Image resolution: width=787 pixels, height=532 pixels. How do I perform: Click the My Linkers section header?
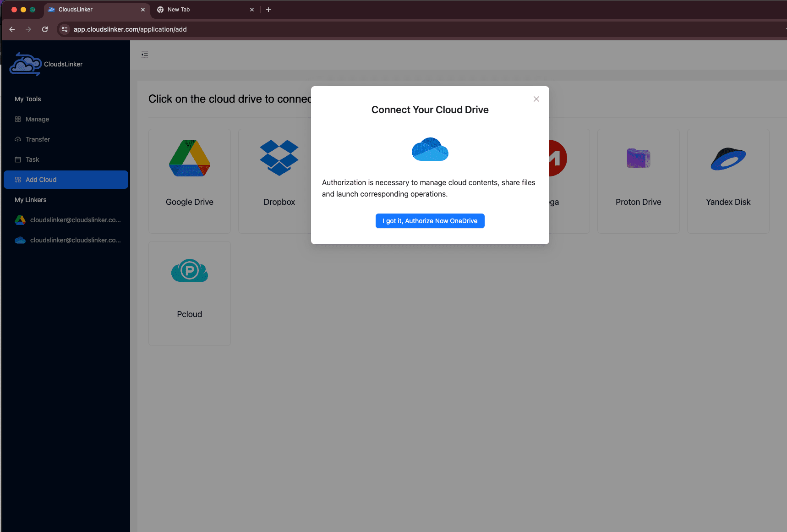click(x=31, y=200)
